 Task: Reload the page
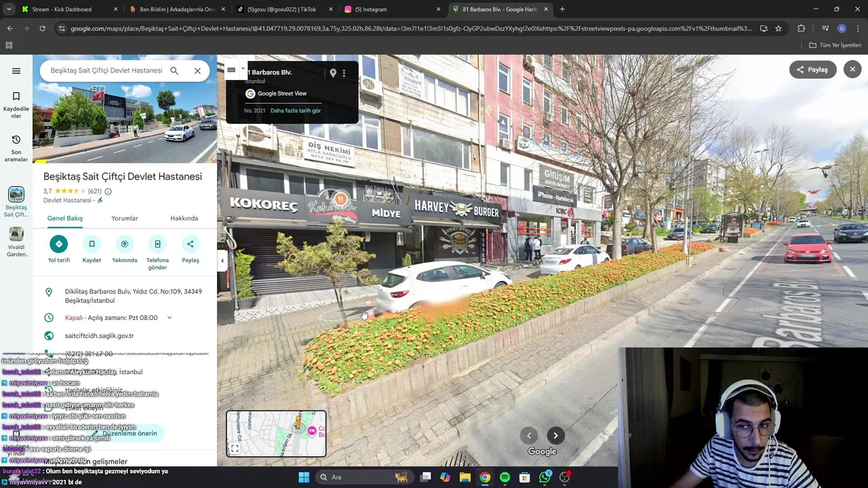[x=42, y=28]
